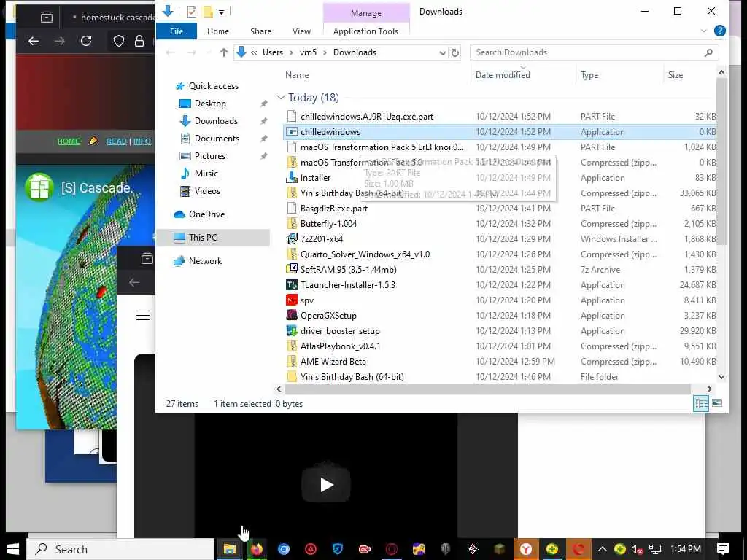Select Quarto_Solver_Windows_x64_v1.0 file
747x560 pixels.
pyautogui.click(x=365, y=254)
